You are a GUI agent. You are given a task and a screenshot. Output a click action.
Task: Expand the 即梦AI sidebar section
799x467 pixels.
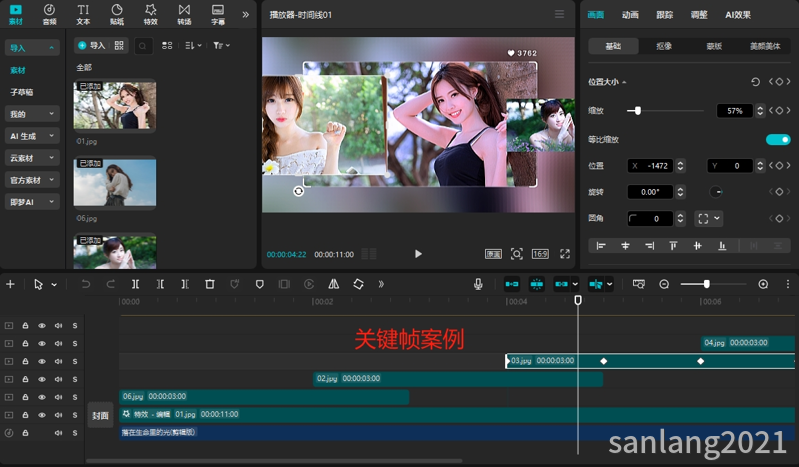coord(32,201)
